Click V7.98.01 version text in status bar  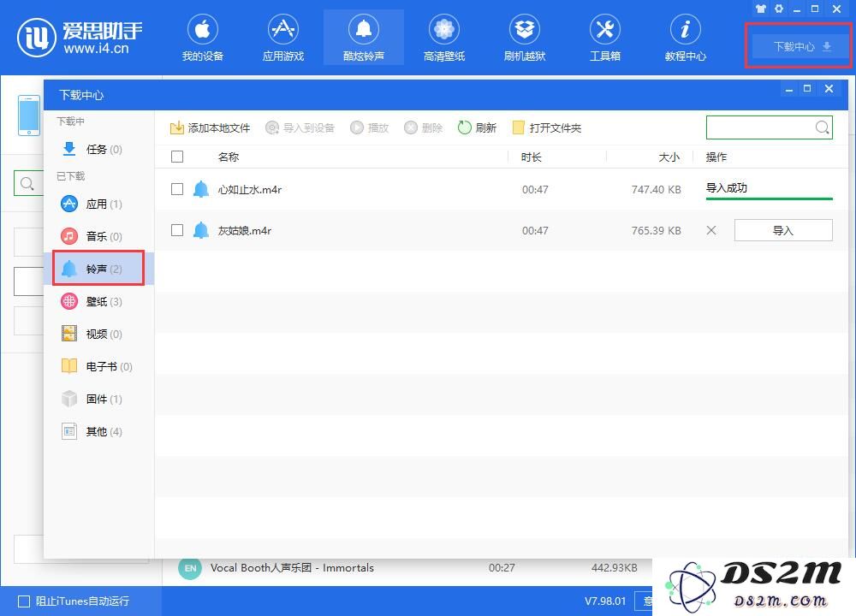pyautogui.click(x=605, y=601)
